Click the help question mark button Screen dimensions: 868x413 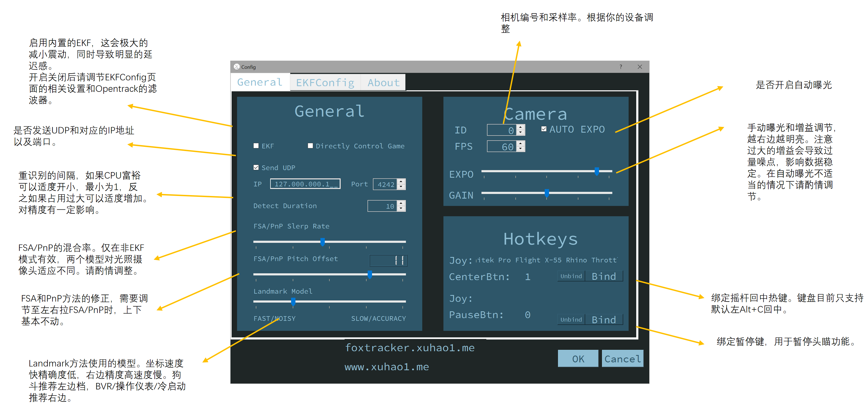620,67
